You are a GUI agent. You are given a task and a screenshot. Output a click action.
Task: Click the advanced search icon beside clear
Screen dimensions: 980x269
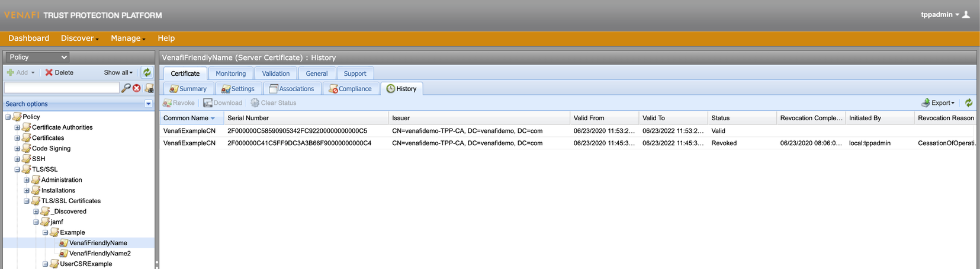pos(149,88)
